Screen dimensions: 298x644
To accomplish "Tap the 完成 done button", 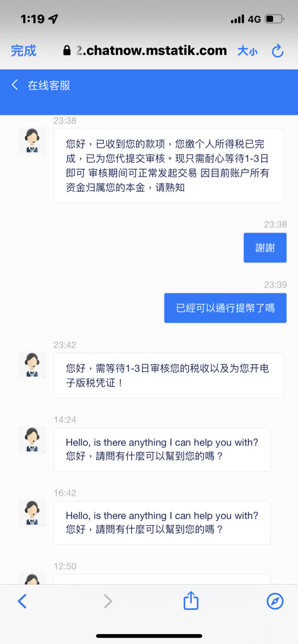I will [23, 50].
